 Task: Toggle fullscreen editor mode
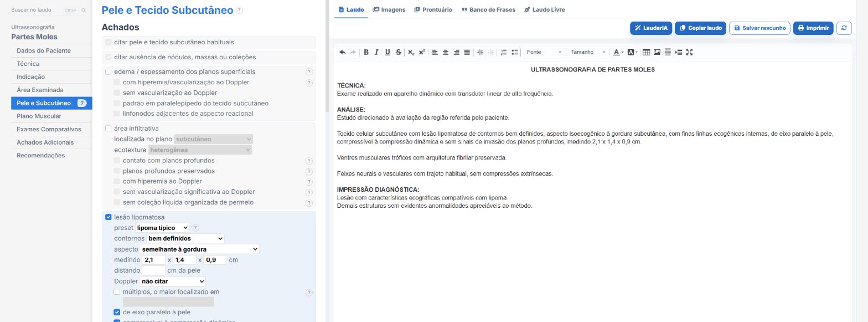[689, 52]
